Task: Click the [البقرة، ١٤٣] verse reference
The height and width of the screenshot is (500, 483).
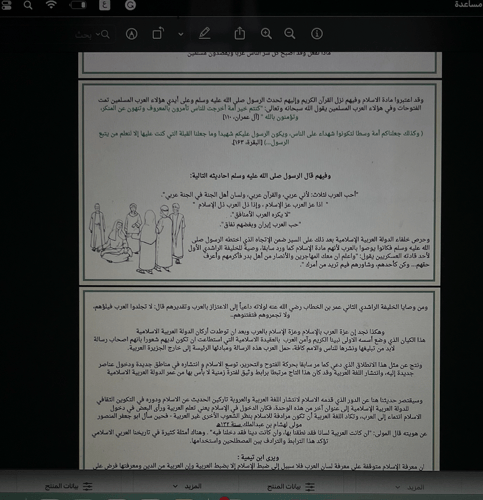Action: point(247,143)
